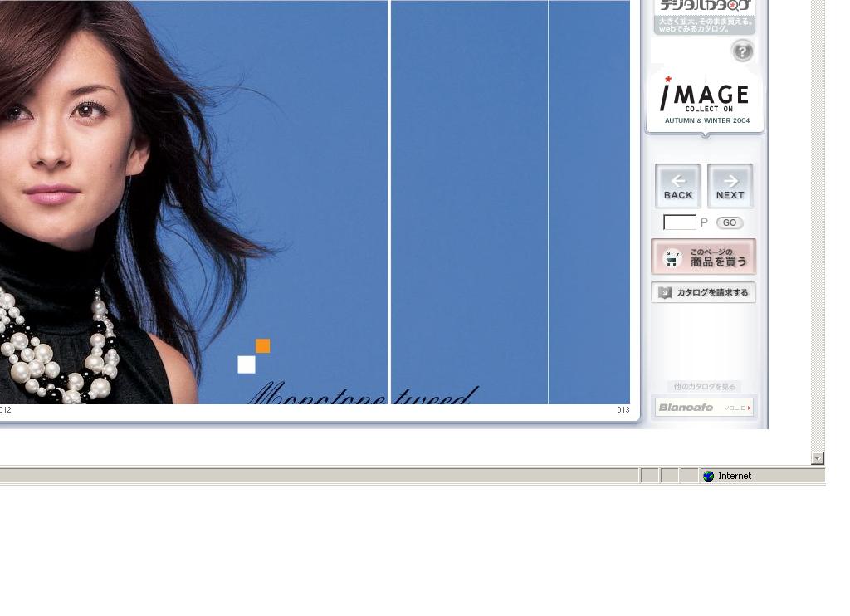Image resolution: width=850 pixels, height=616 pixels.
Task: Click the white square on the photo
Action: pyautogui.click(x=247, y=364)
